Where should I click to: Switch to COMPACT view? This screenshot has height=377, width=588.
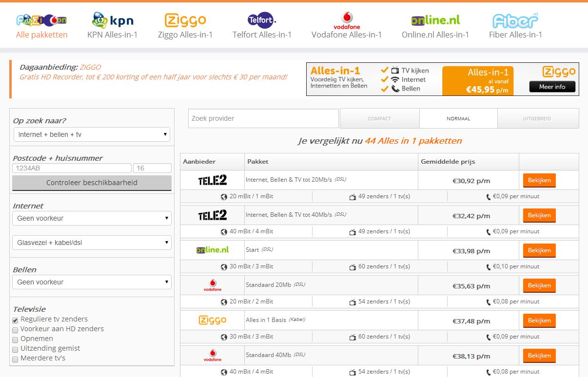tap(379, 118)
